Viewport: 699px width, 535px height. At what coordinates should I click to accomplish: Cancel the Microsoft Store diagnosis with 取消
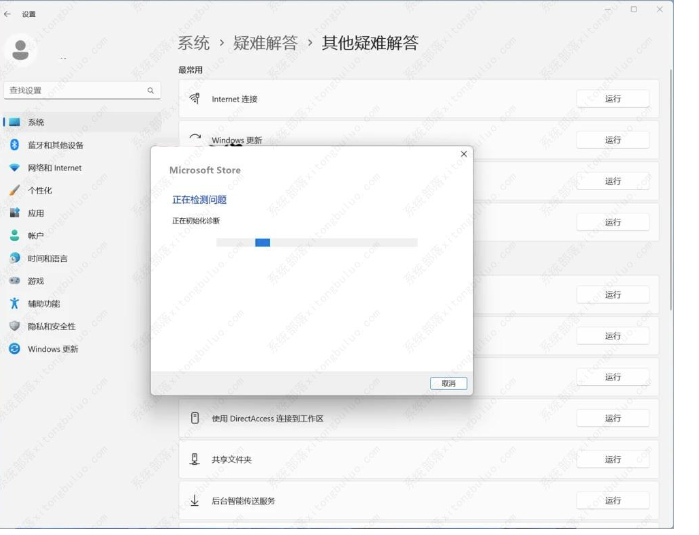448,383
